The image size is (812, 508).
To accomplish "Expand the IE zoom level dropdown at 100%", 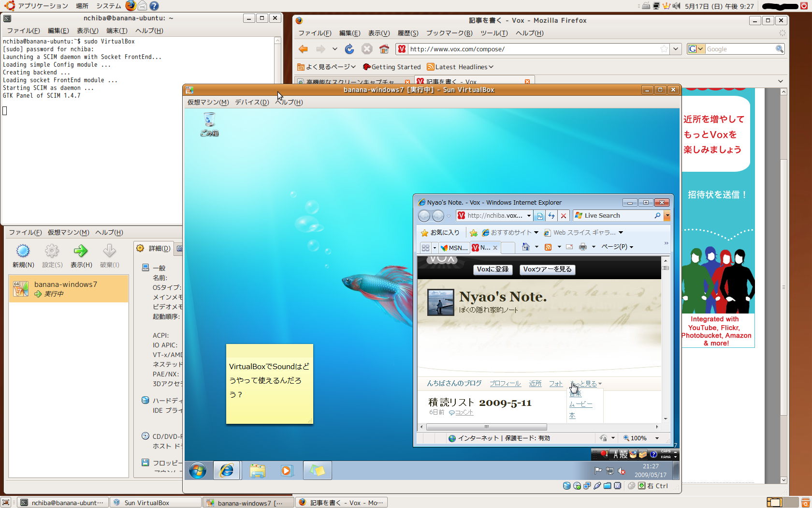I will [x=657, y=438].
